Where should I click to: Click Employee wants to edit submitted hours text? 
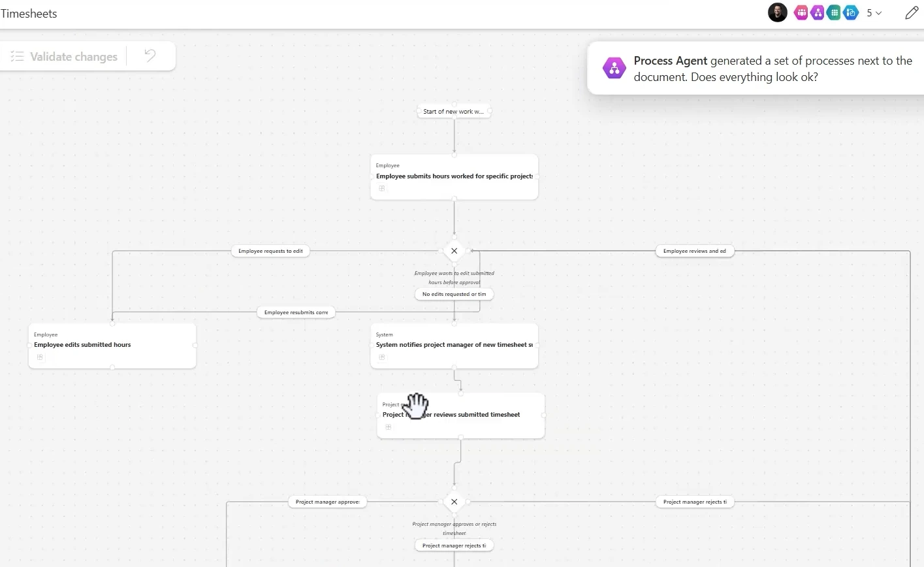pos(454,278)
